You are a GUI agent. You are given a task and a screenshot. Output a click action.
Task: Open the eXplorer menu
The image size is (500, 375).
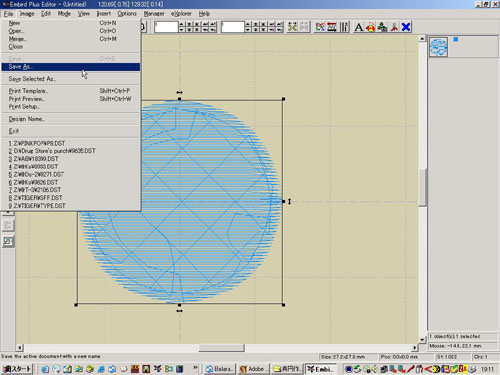(181, 14)
